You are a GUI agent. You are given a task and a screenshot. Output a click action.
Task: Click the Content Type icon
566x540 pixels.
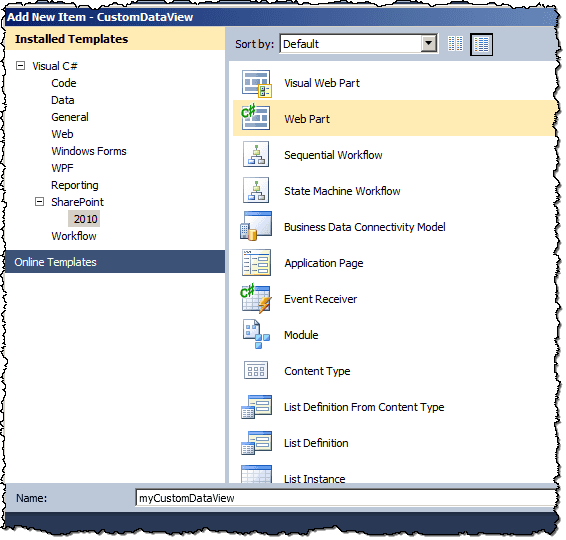(x=256, y=370)
